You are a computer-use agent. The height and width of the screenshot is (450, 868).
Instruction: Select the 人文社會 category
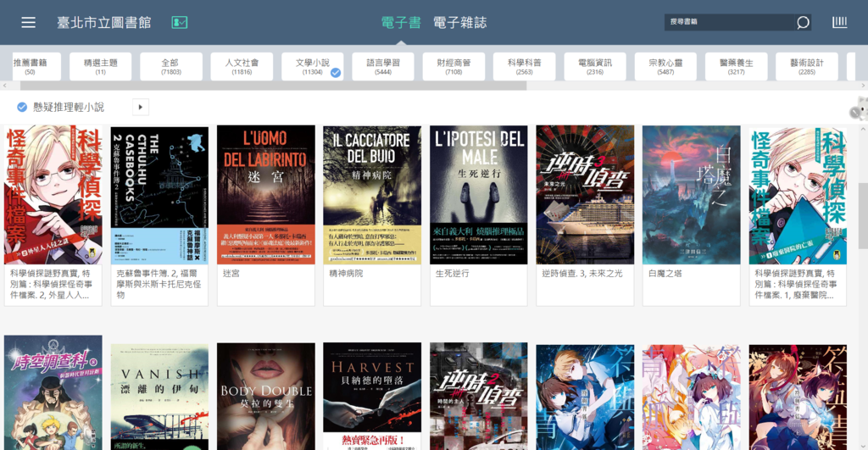[242, 66]
